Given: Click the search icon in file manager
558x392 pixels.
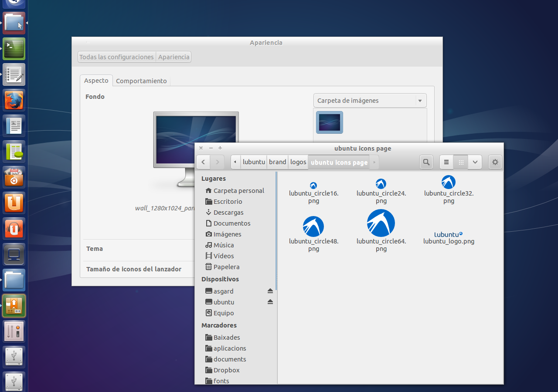Looking at the screenshot, I should tap(426, 162).
